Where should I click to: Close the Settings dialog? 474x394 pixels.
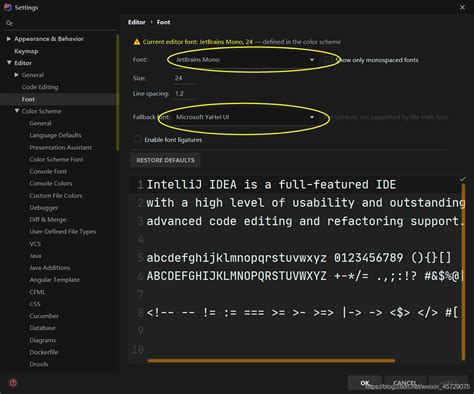coord(462,7)
